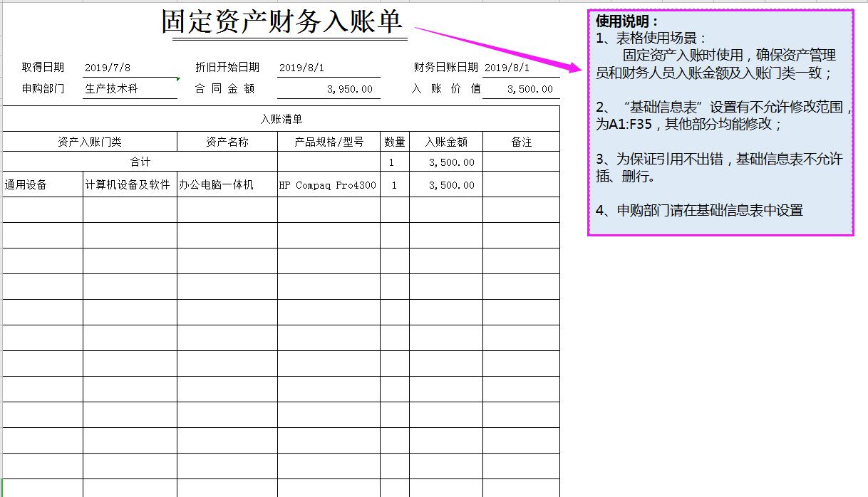The width and height of the screenshot is (868, 497).
Task: Click the form title 固定资产财务入账单
Action: pyautogui.click(x=284, y=22)
